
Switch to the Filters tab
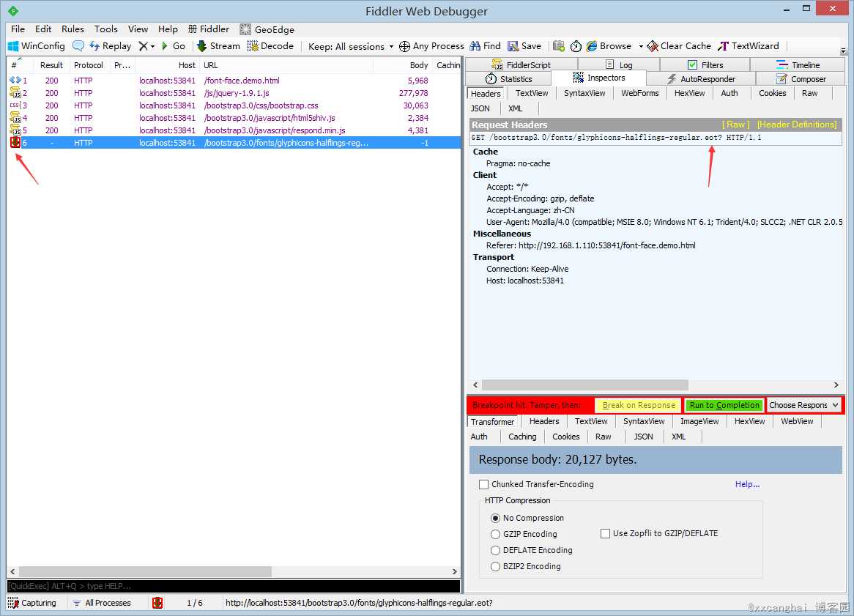pos(705,64)
